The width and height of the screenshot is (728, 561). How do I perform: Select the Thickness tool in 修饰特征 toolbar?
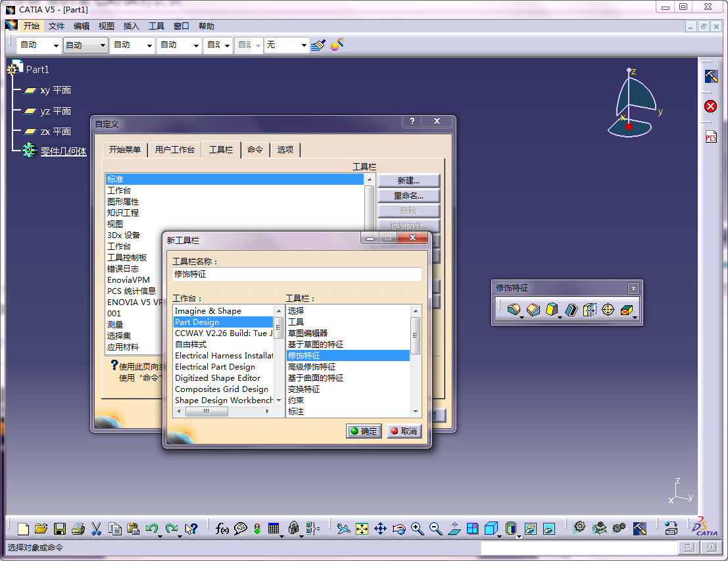click(x=590, y=309)
